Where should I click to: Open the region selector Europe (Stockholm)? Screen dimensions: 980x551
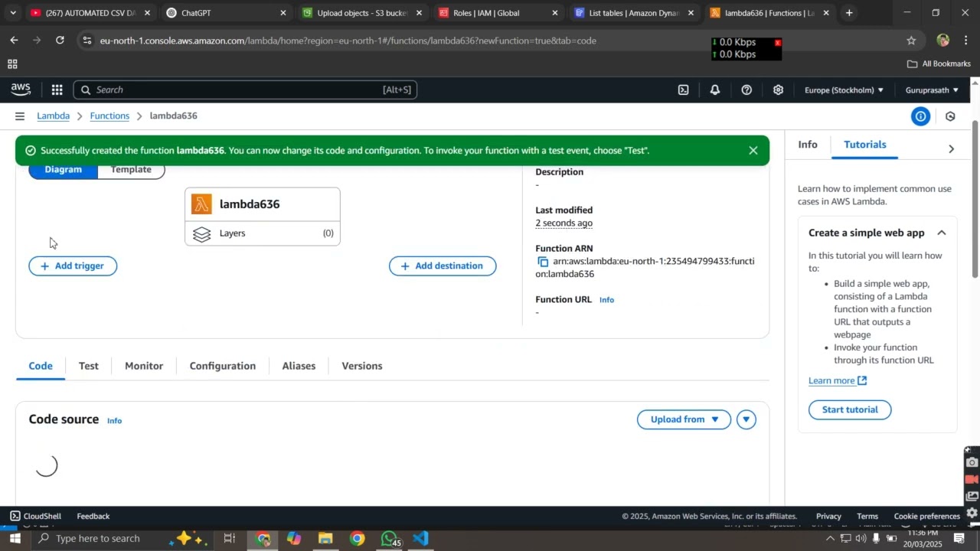pos(844,90)
